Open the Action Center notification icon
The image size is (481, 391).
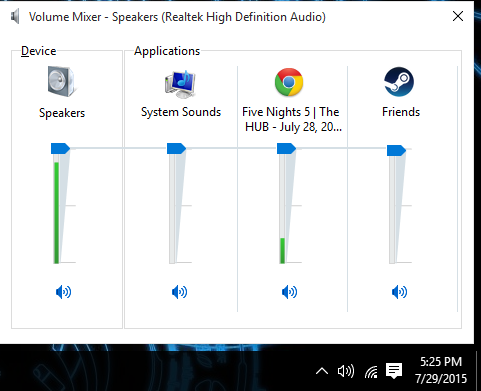[394, 371]
